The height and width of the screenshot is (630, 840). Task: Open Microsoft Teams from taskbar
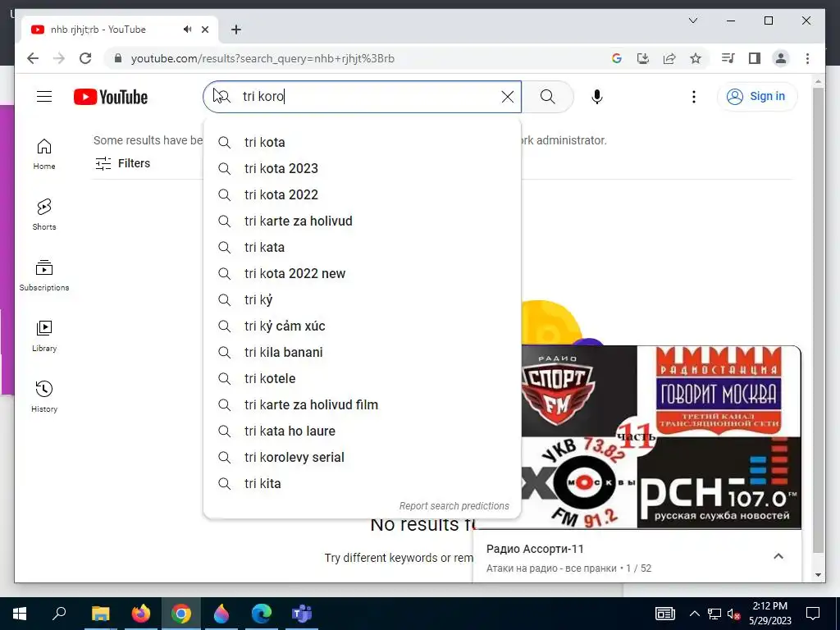(x=302, y=614)
